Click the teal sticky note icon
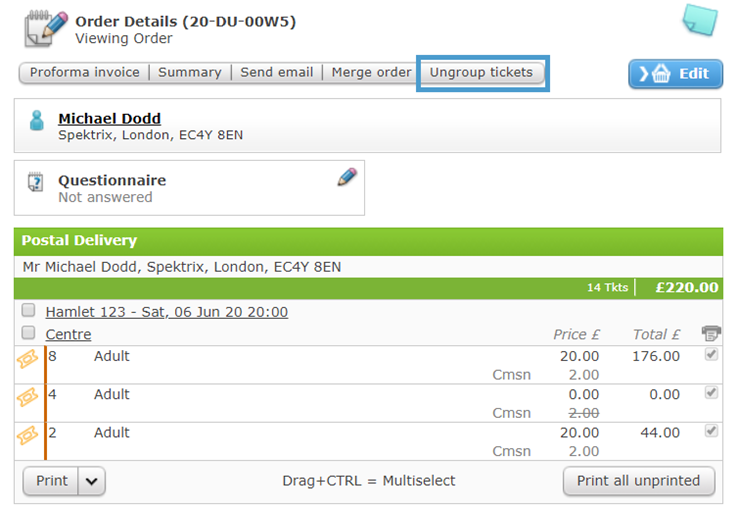The height and width of the screenshot is (510, 739). 700,19
